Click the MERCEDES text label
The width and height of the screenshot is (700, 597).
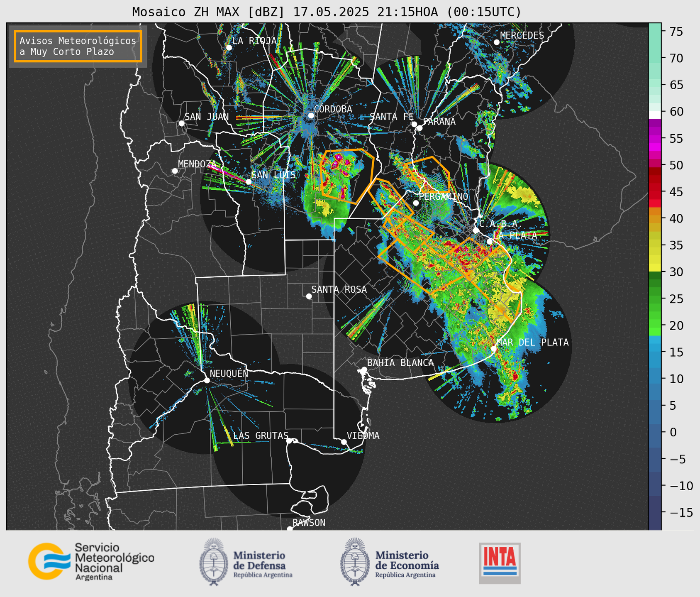tap(522, 35)
